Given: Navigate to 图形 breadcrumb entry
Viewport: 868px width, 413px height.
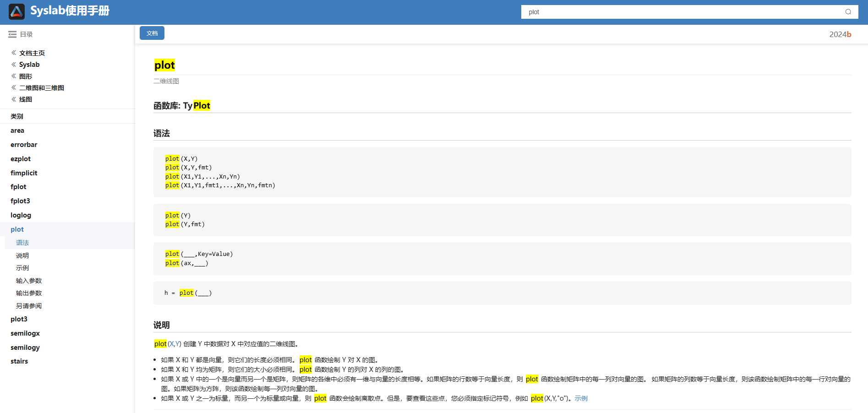Looking at the screenshot, I should tap(26, 76).
